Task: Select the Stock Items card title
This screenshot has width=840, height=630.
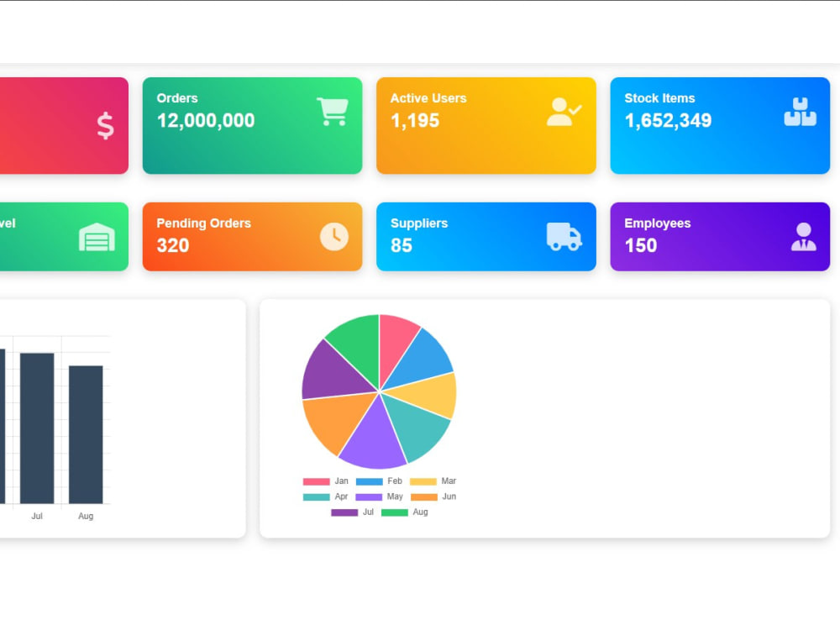Action: point(659,98)
